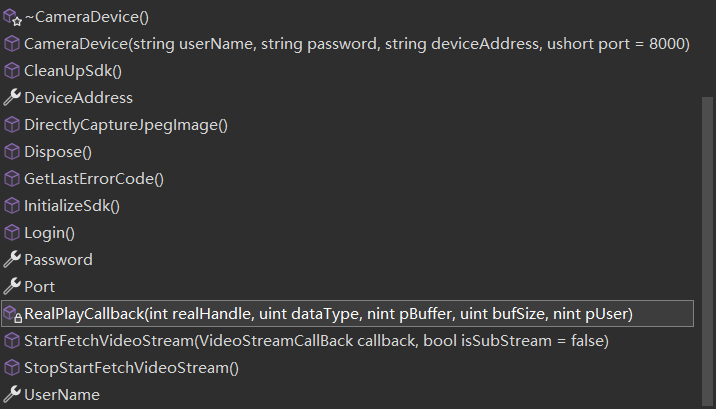Select StartFetchVideoStream method entry
716x409 pixels.
[x=316, y=341]
